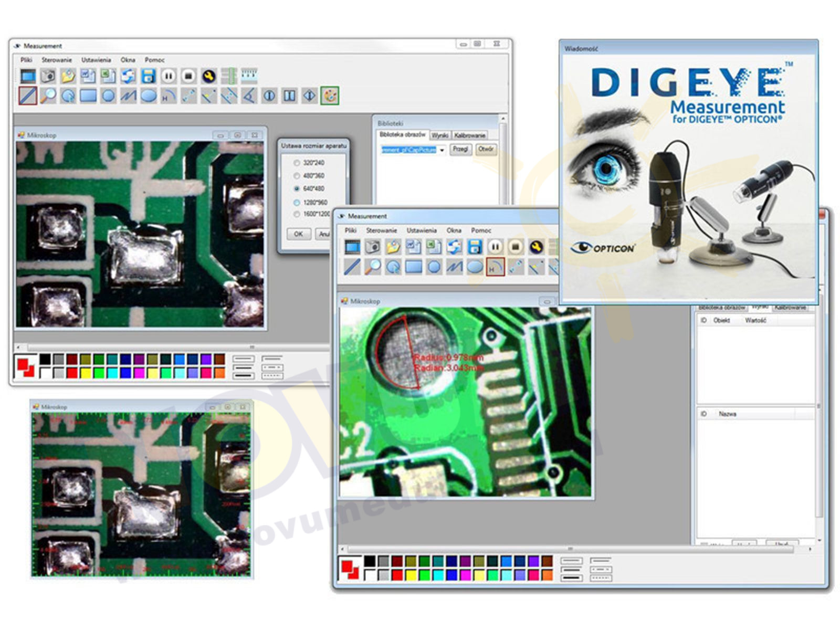Choose Ellipse tool in back Measurement window
The height and width of the screenshot is (630, 840).
click(x=149, y=96)
